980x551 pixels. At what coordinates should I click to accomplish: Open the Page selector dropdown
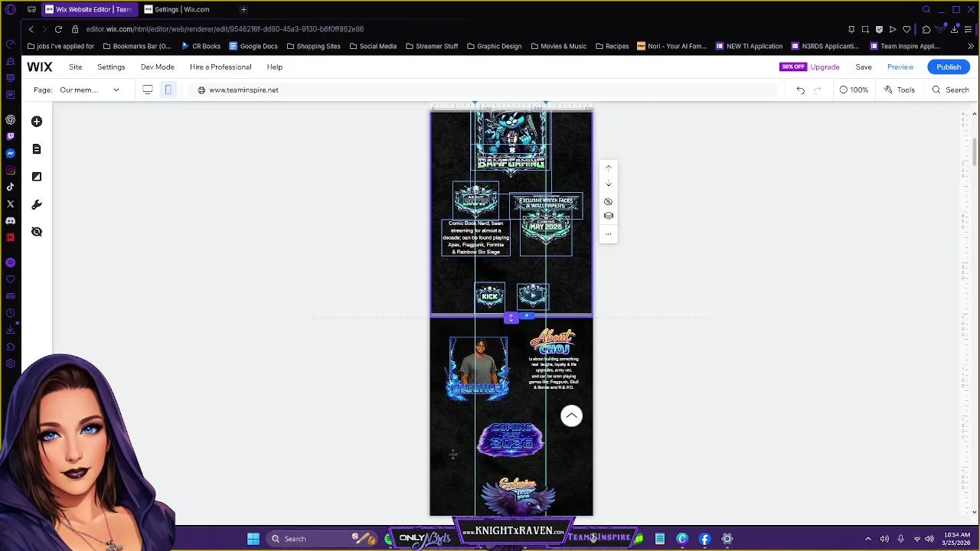[x=90, y=90]
